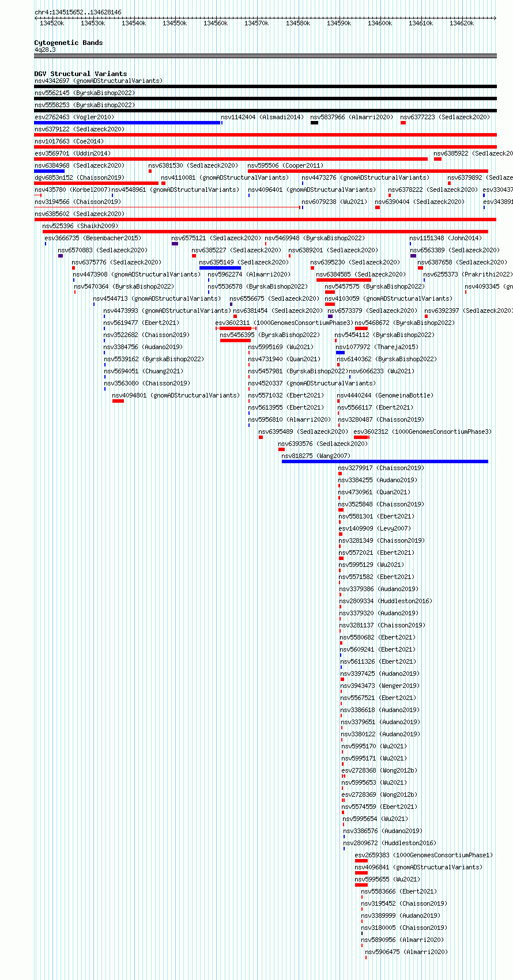Viewport: 513px width, 980px height.
Task: Select the nsv4473276 (gnomADStructuralVariants) label
Action: pyautogui.click(x=365, y=177)
